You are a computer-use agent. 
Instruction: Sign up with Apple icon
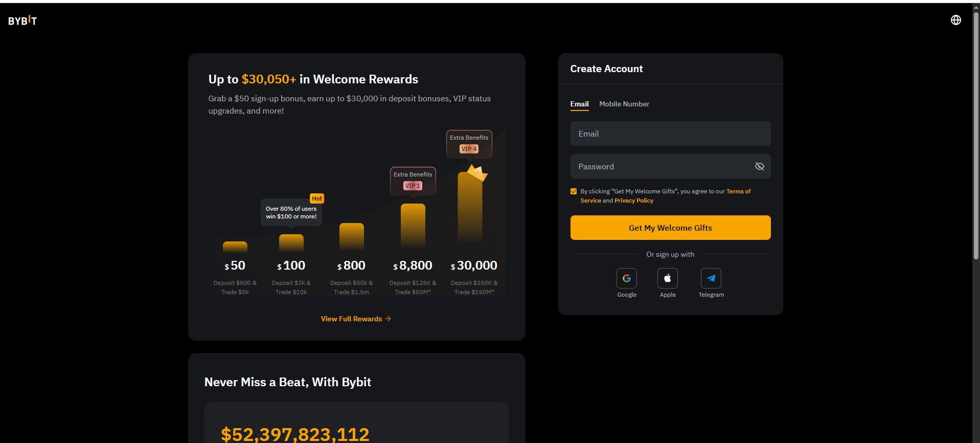coord(667,278)
